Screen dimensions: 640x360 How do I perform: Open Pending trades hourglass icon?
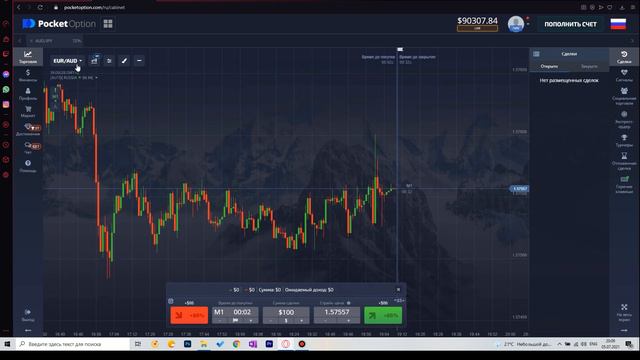coord(624,161)
